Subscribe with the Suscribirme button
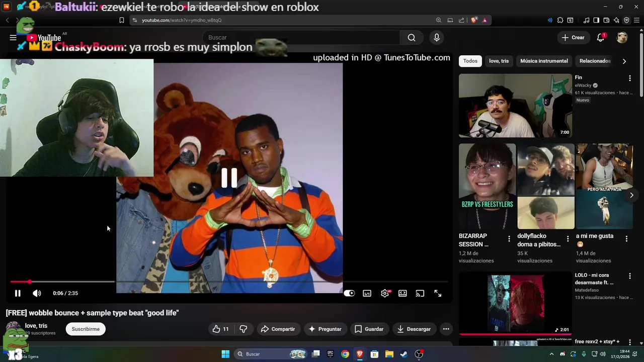 tap(86, 329)
